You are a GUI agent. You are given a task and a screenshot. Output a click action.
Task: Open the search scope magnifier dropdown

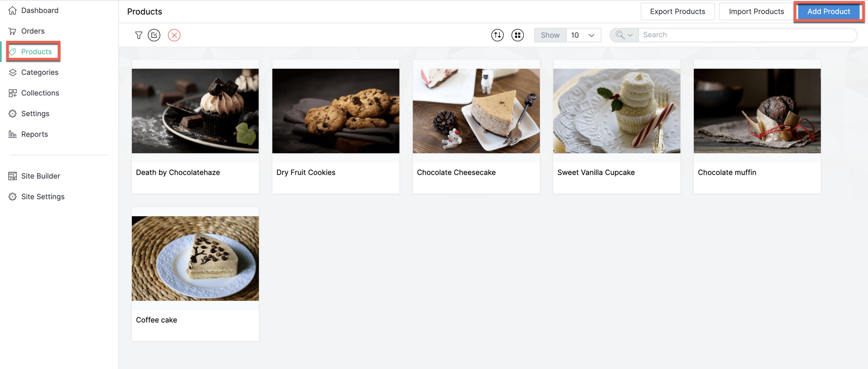click(x=624, y=35)
